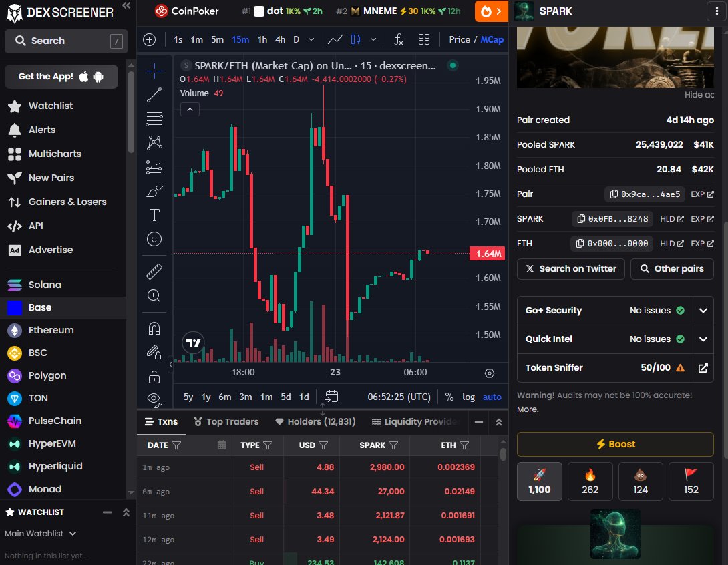The height and width of the screenshot is (565, 728).
Task: Select the pattern drawing tool
Action: coord(154,142)
